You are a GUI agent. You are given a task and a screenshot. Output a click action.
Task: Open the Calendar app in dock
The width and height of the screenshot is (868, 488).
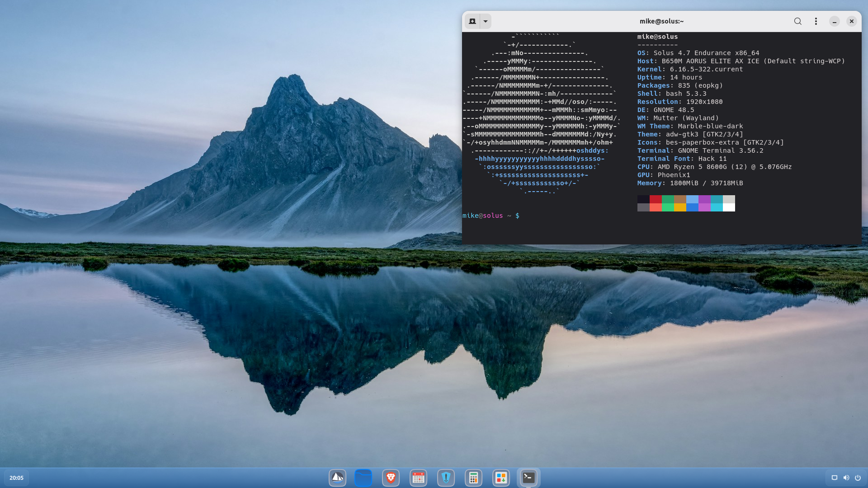tap(419, 478)
